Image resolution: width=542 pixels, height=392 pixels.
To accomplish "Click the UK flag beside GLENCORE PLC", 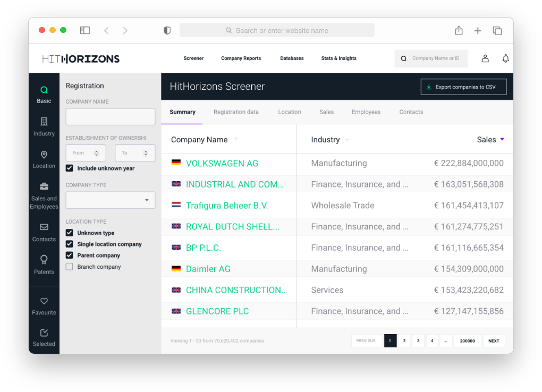I will pyautogui.click(x=176, y=311).
